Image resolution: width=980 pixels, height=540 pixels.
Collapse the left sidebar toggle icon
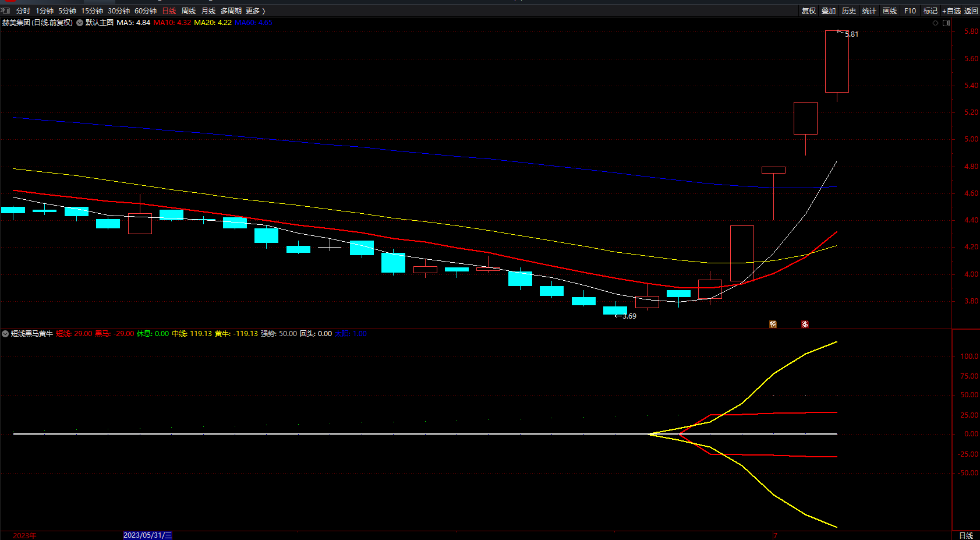point(5,10)
